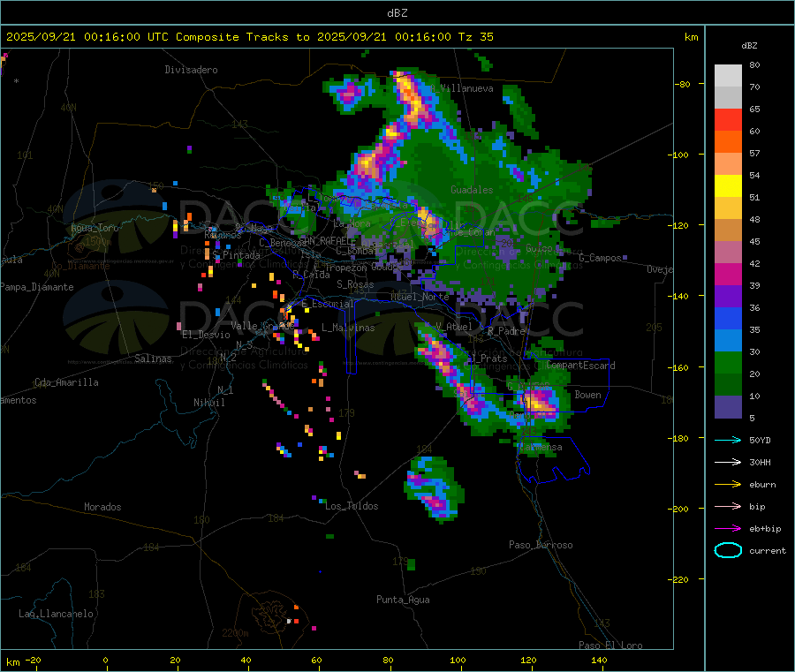This screenshot has width=795, height=672.
Task: Click the Los_Toldos map label
Action: (352, 506)
